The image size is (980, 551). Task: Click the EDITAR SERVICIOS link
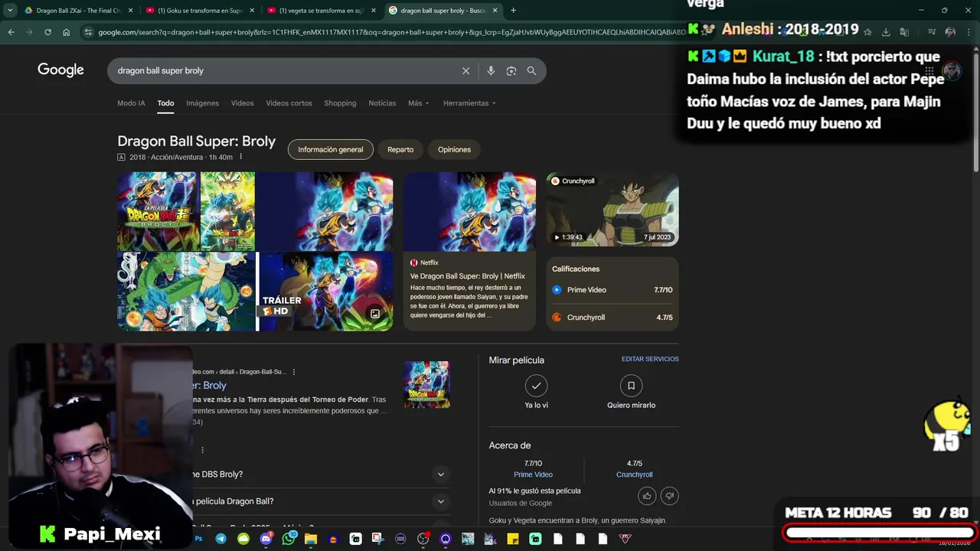650,359
